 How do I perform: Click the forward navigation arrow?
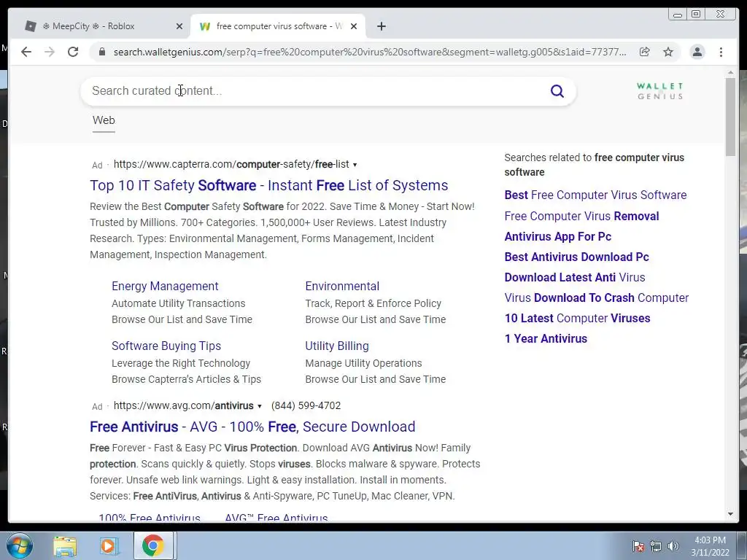pos(50,52)
